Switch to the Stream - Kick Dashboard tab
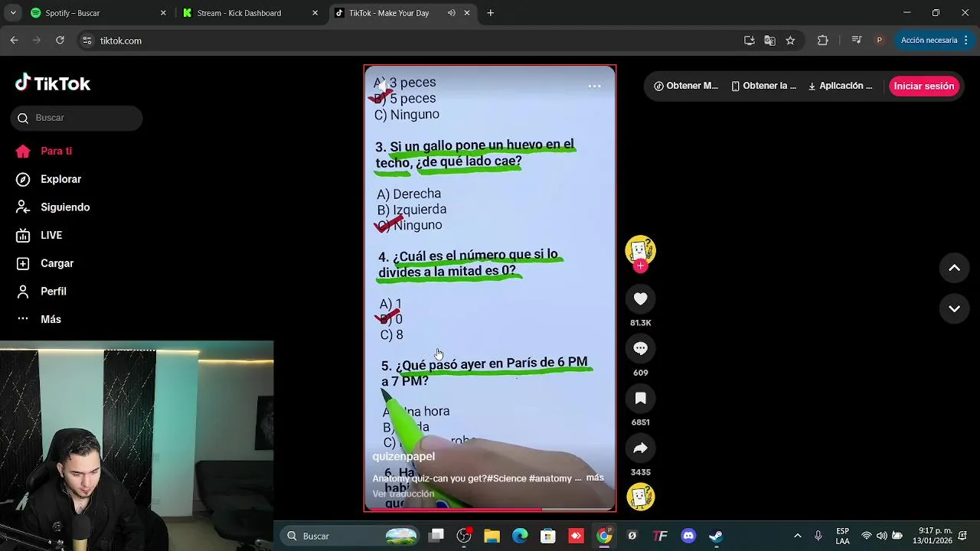The image size is (980, 551). (250, 13)
